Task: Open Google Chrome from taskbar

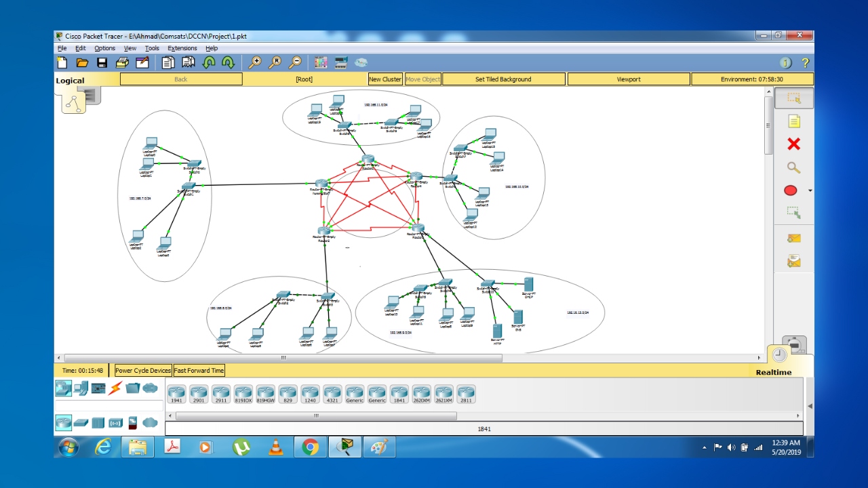Action: [311, 447]
